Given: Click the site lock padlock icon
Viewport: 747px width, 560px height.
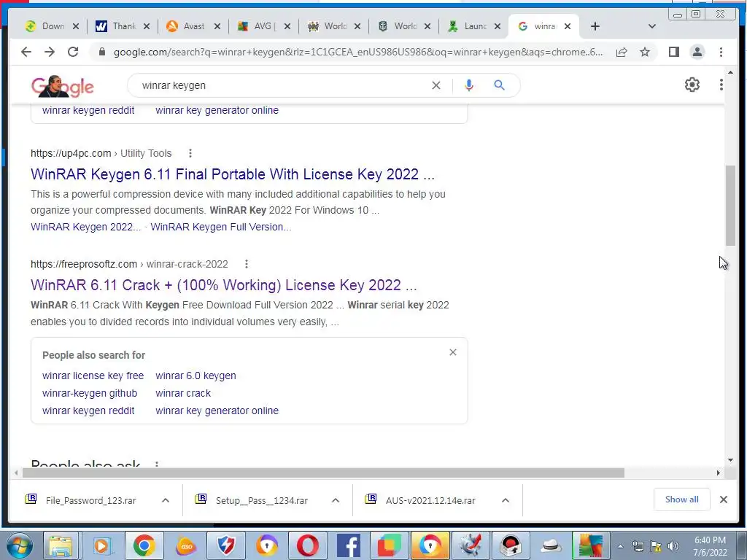Looking at the screenshot, I should (x=101, y=52).
